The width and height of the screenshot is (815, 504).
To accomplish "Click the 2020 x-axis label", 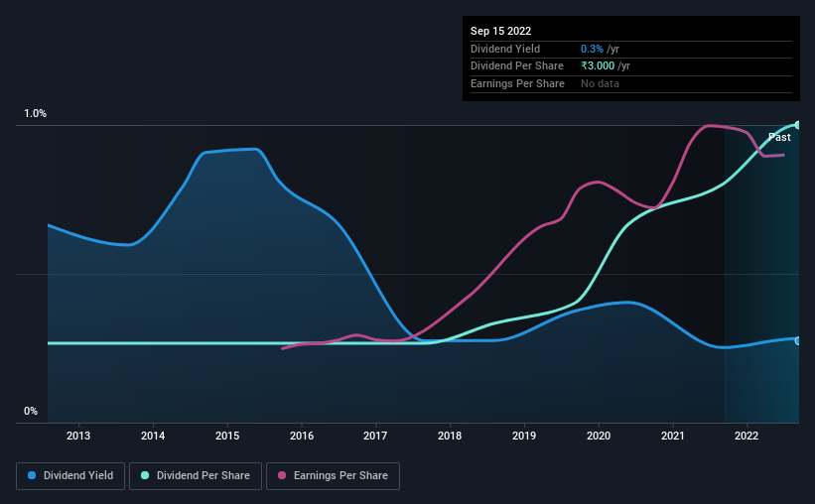I will (599, 436).
